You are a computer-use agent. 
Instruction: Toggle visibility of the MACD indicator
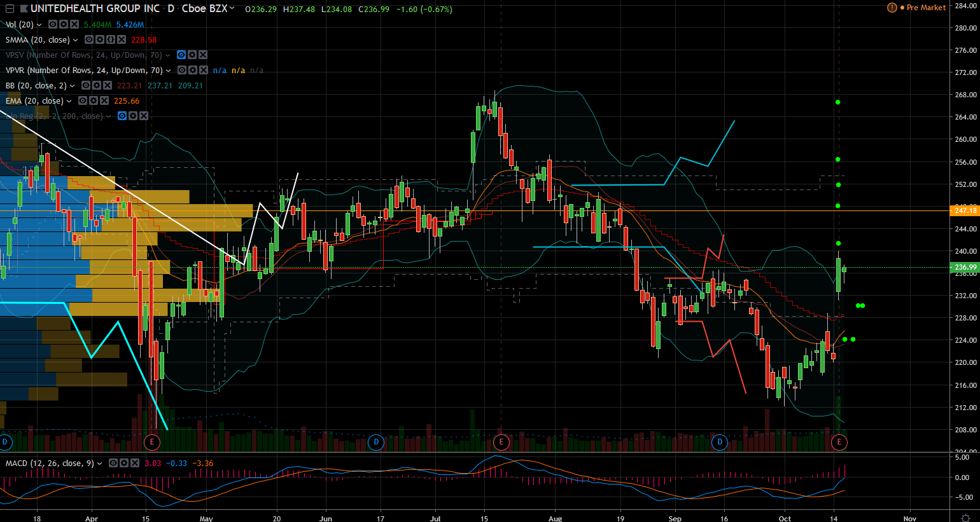(113, 463)
